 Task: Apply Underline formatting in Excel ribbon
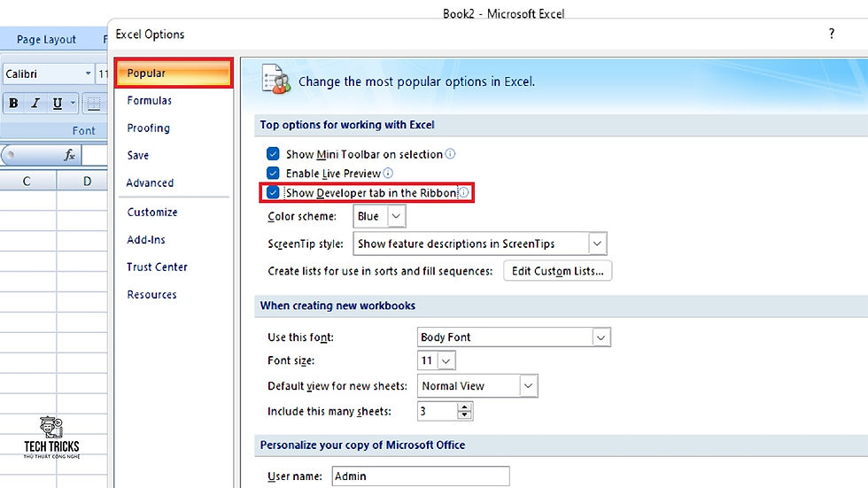(57, 104)
